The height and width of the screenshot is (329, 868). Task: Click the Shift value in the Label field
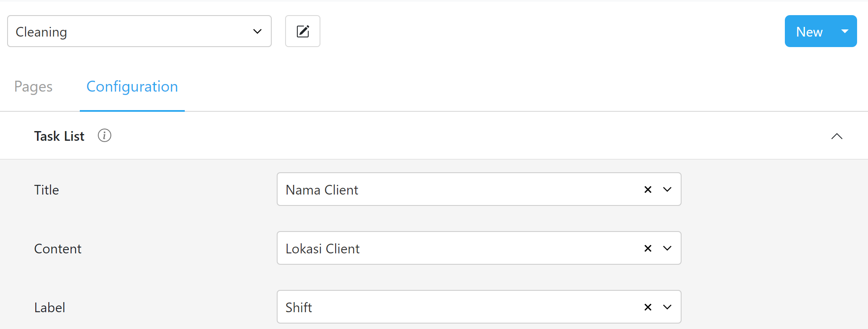[x=299, y=307]
